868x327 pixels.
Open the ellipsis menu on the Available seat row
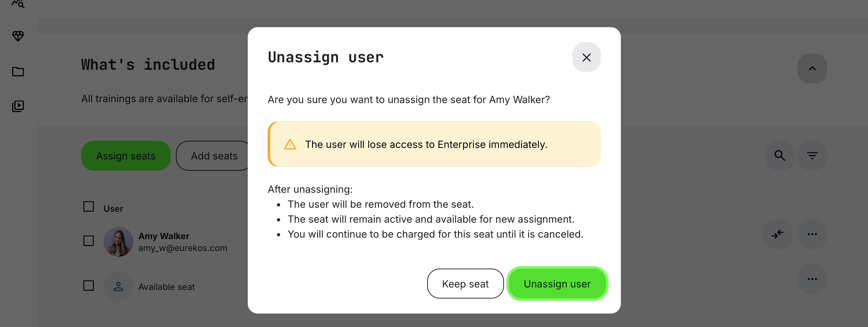tap(813, 278)
